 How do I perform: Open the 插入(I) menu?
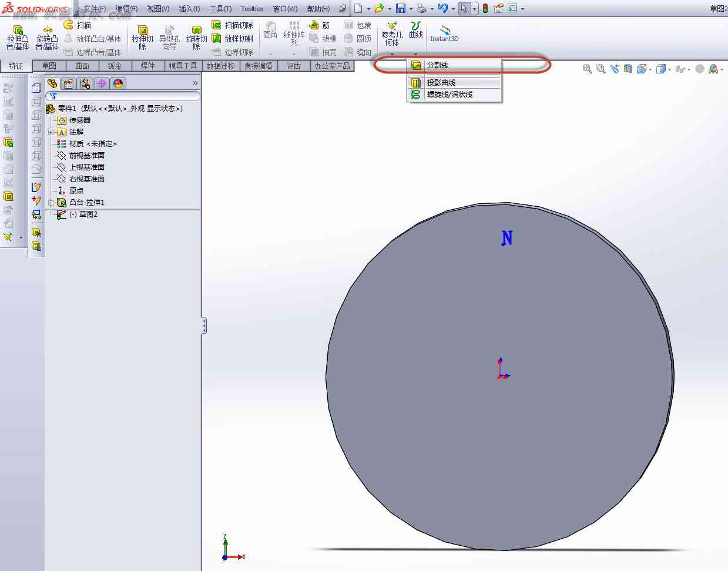coord(189,9)
